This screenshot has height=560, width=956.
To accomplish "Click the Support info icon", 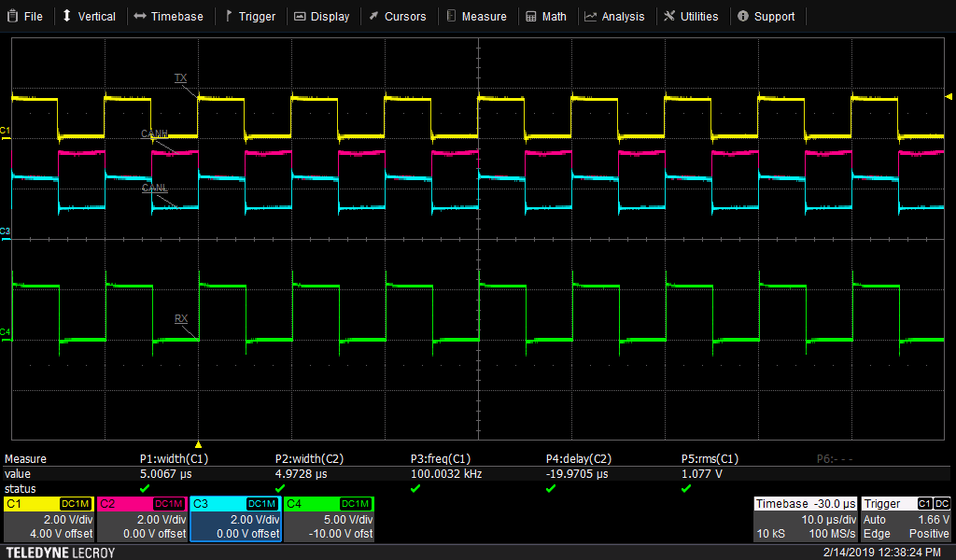I will pos(742,16).
